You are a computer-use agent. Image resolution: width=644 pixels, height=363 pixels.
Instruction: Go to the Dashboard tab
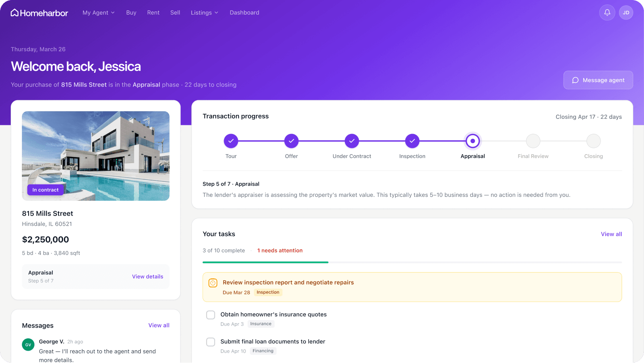point(244,12)
